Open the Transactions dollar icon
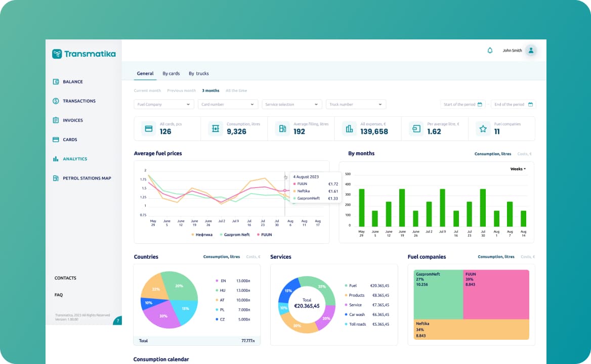The image size is (591, 364). coord(56,101)
